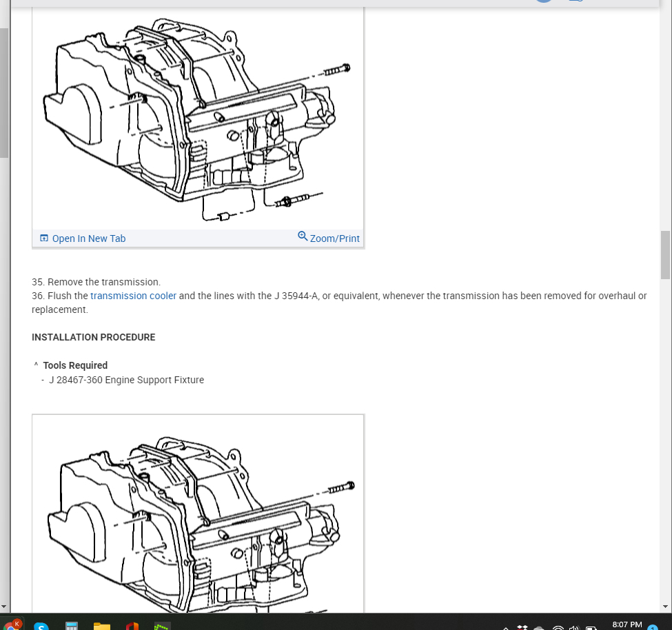Click the lower transmission installation diagram

click(198, 514)
